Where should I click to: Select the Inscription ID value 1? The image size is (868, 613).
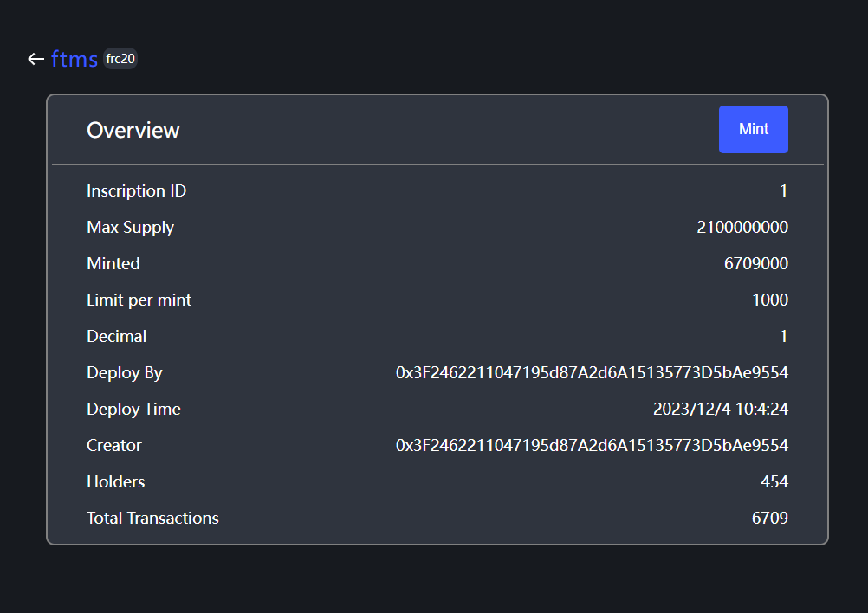point(783,190)
